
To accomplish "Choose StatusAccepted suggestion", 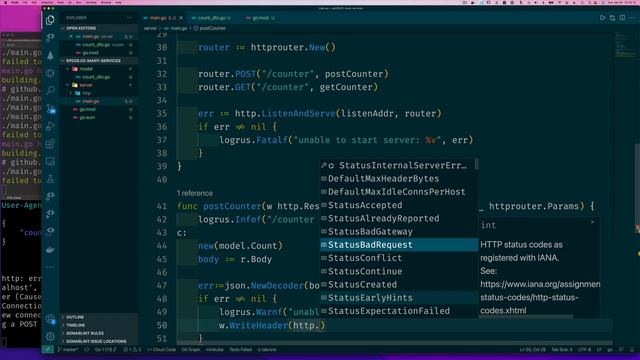I will point(399,205).
